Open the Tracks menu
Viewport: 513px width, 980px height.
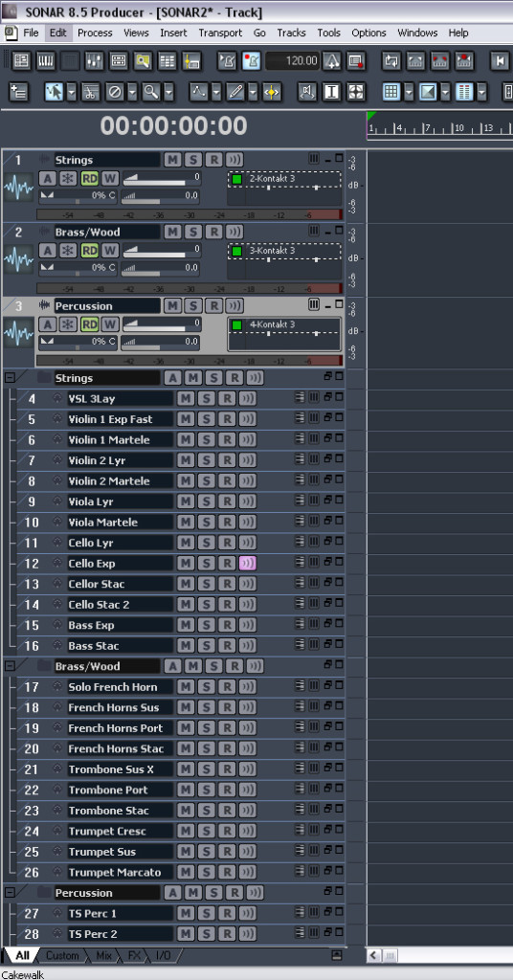click(291, 33)
